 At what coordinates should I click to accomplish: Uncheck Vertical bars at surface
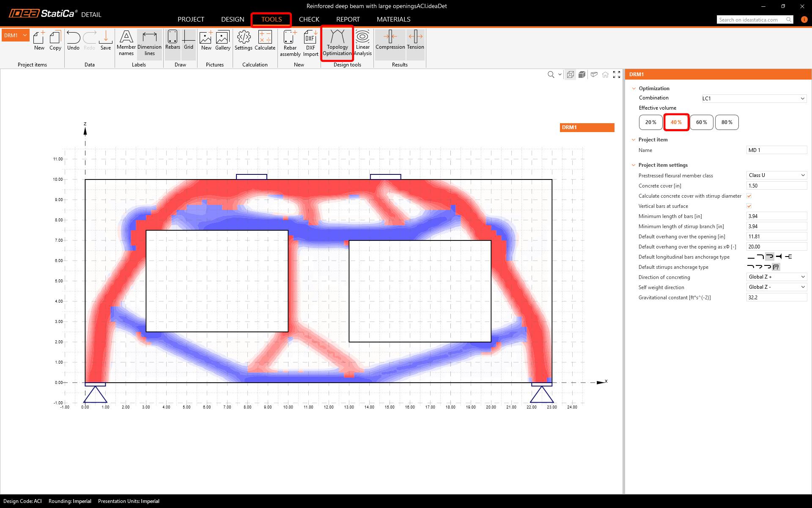749,206
